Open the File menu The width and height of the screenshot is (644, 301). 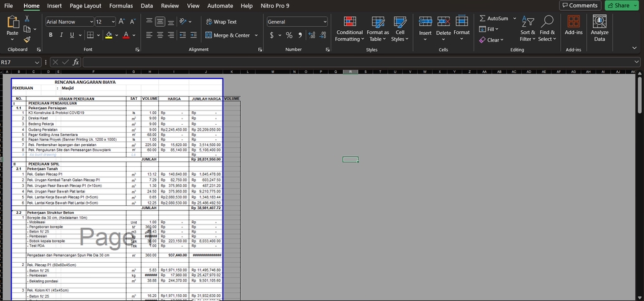point(9,6)
